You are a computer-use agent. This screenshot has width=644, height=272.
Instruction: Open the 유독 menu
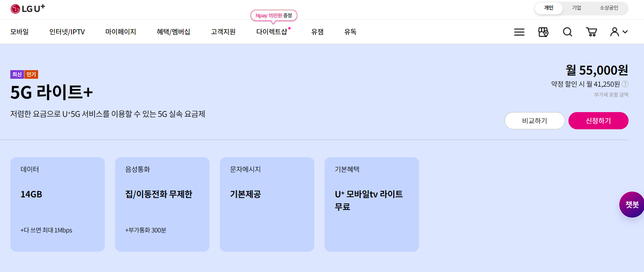click(350, 32)
